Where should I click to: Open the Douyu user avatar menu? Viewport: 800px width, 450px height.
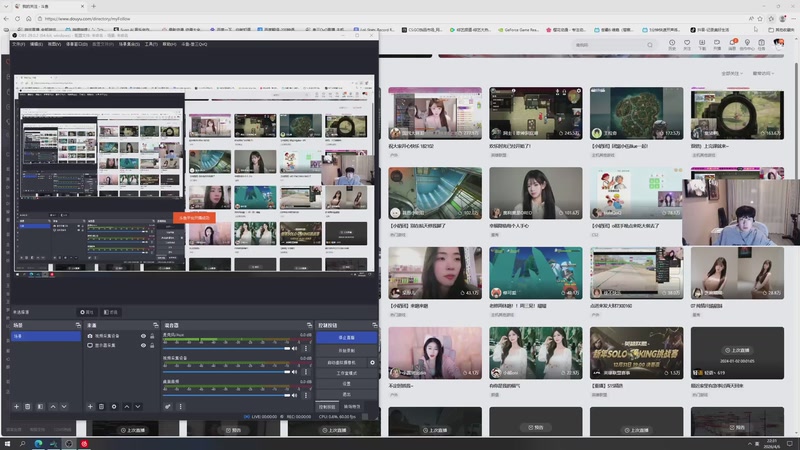click(779, 44)
